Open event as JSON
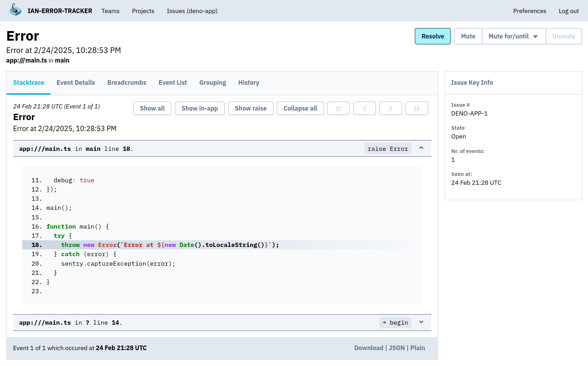The height and width of the screenshot is (366, 588). (x=397, y=348)
